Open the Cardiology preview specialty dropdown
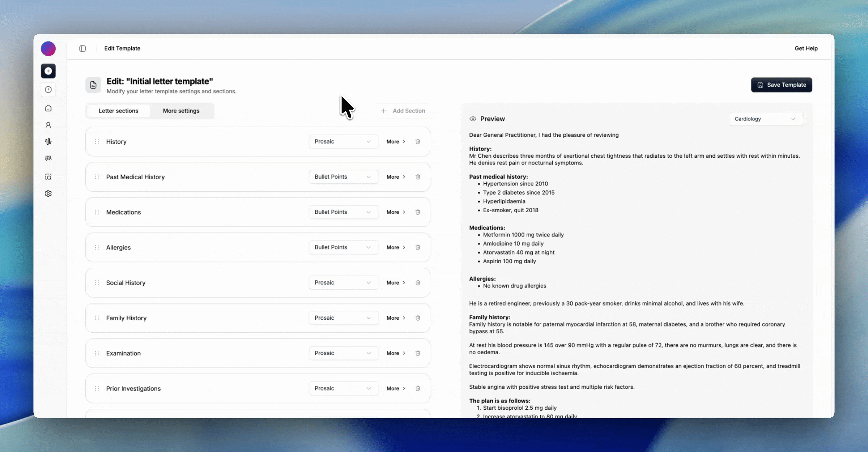The image size is (868, 452). (766, 119)
